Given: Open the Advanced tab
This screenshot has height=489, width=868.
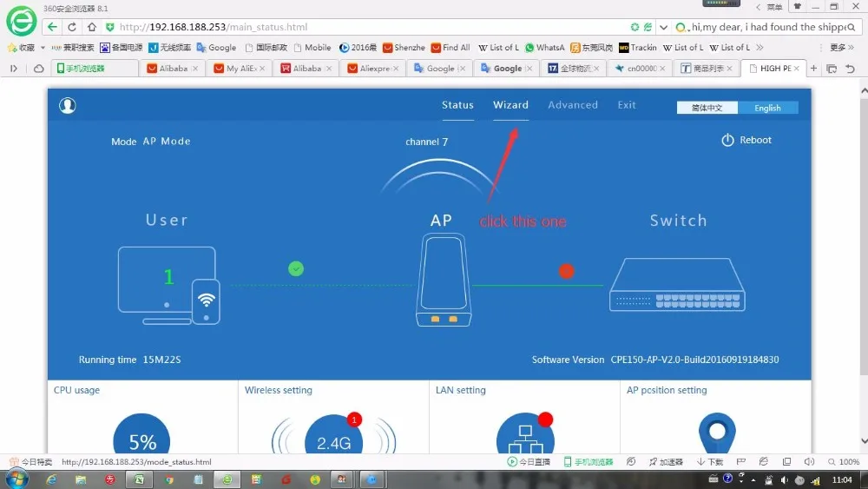Looking at the screenshot, I should (x=573, y=105).
